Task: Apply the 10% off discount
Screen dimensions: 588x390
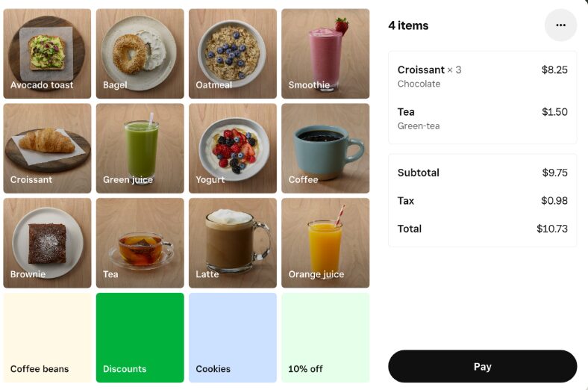Action: [325, 338]
